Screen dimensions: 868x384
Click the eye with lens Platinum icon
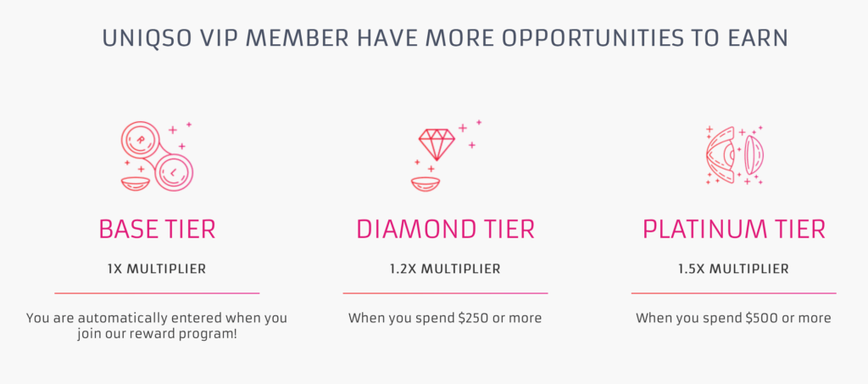[x=735, y=155]
